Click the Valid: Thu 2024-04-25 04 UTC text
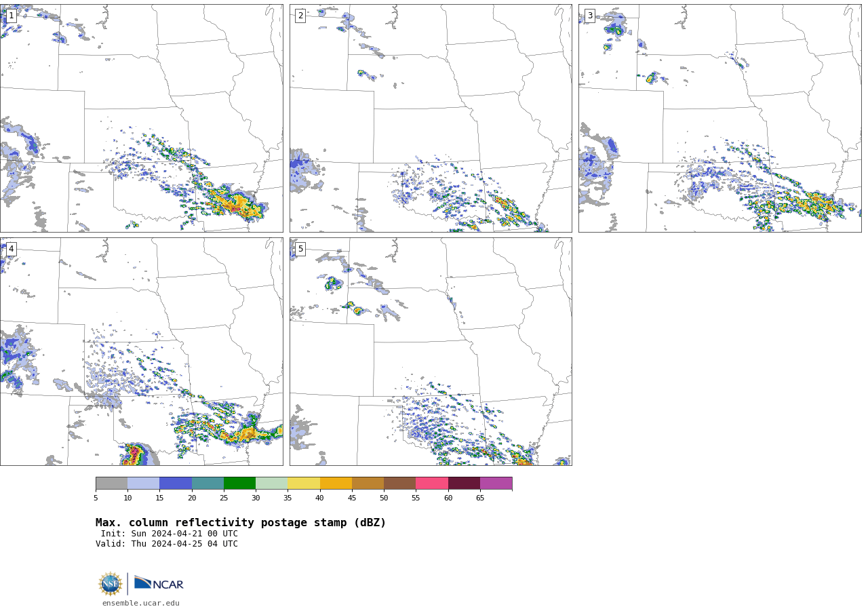The height and width of the screenshot is (611, 868). 167,544
